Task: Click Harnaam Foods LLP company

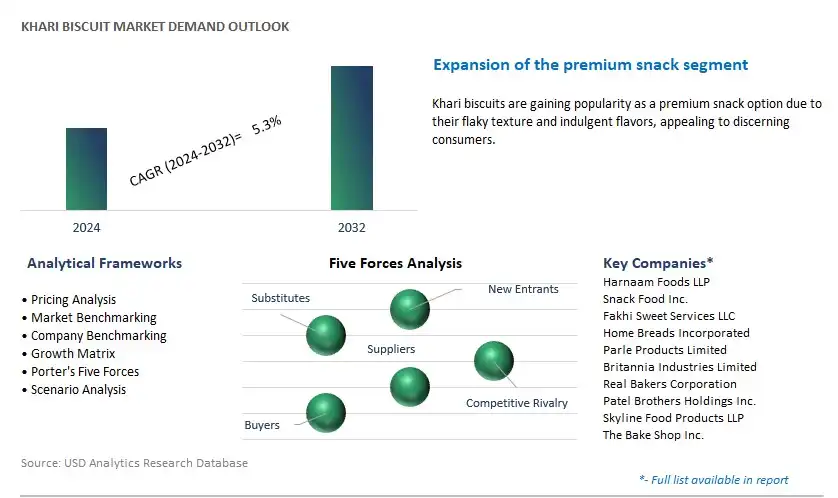Action: pyautogui.click(x=656, y=282)
